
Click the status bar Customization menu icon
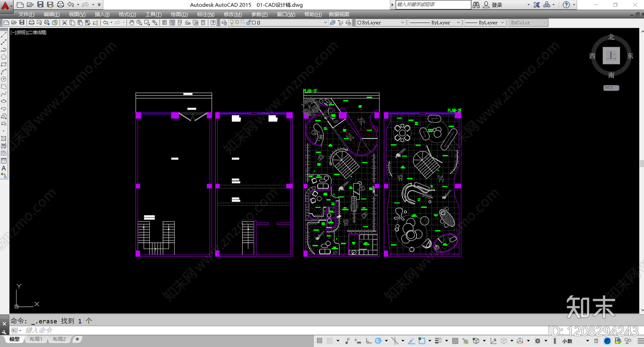pyautogui.click(x=640, y=341)
